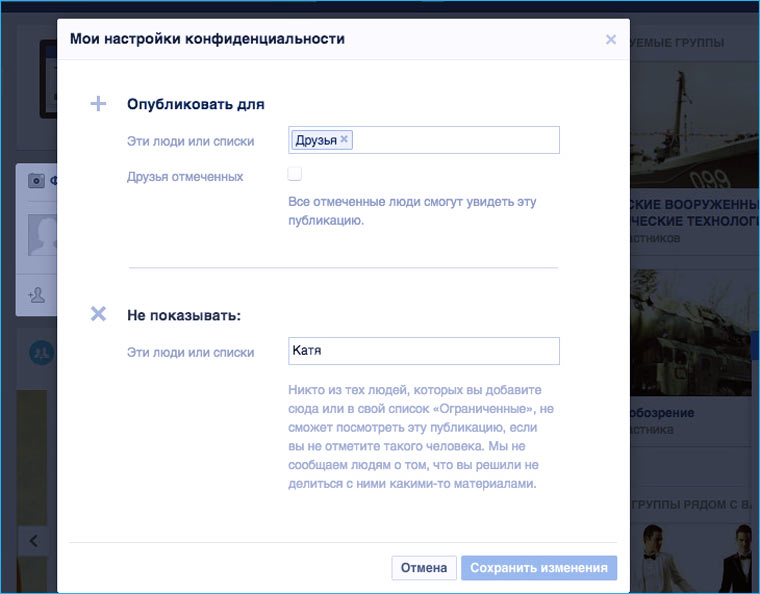
Task: Remove the Друзья tag with its x
Action: click(345, 140)
